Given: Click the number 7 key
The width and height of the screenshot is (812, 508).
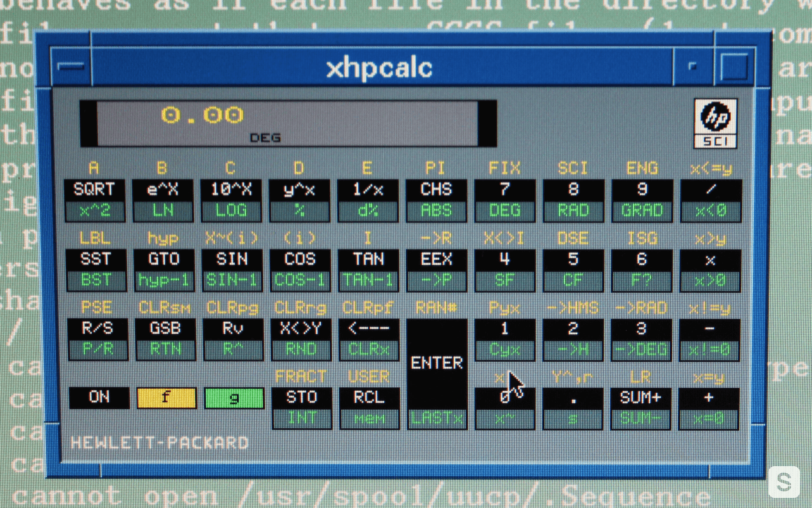Looking at the screenshot, I should [504, 200].
